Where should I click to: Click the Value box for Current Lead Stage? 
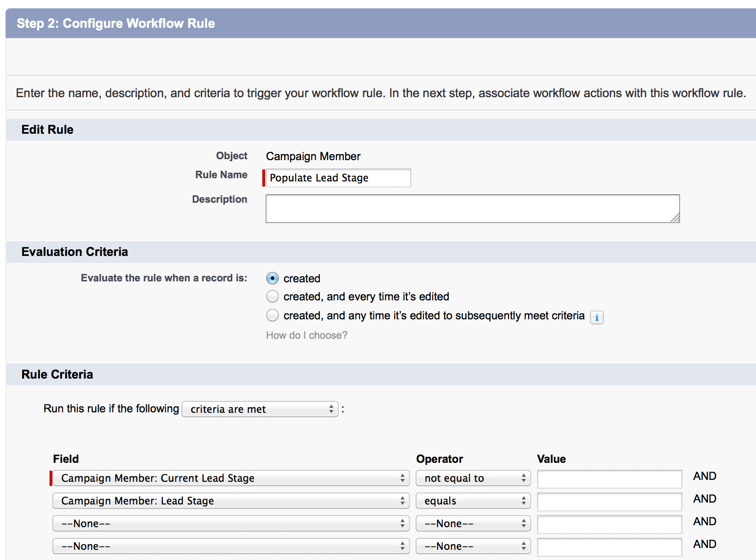coord(609,479)
